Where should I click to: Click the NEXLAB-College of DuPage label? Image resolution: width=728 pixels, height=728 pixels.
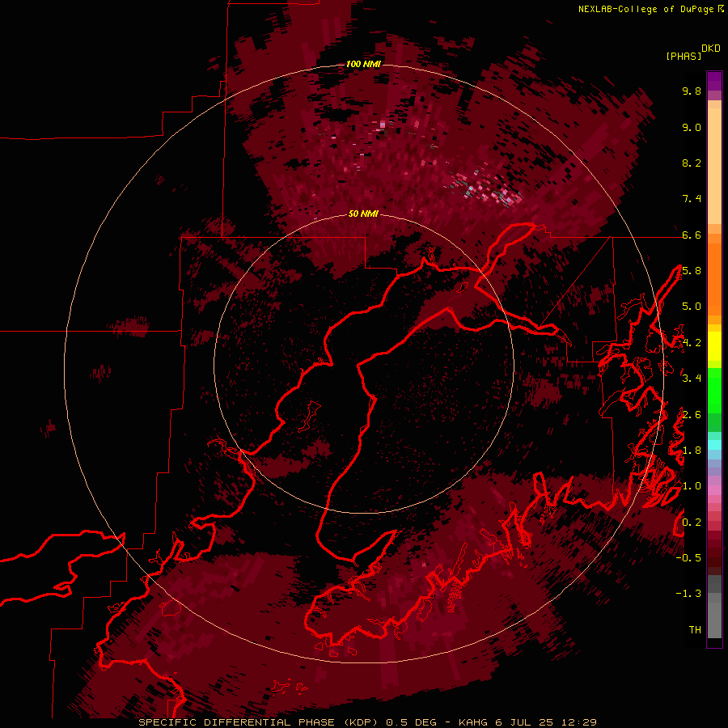(x=646, y=9)
